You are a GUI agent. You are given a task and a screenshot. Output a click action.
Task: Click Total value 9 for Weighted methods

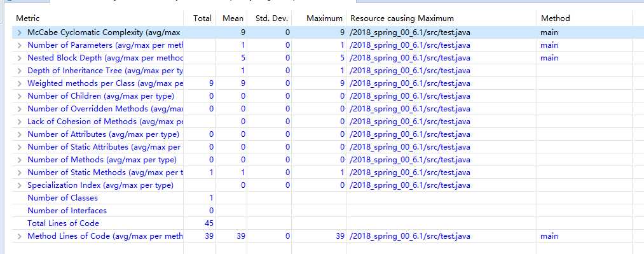211,83
